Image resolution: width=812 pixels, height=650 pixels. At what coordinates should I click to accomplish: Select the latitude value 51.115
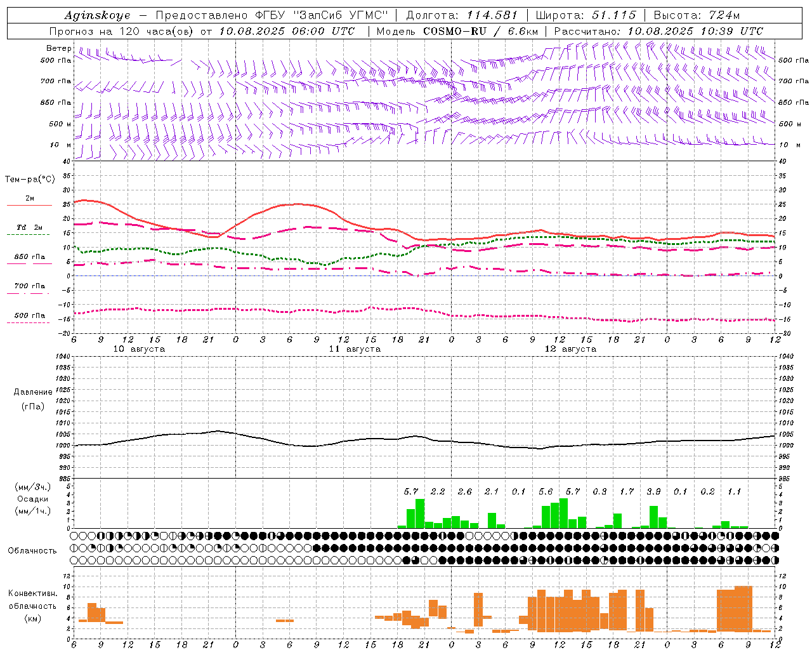pyautogui.click(x=613, y=15)
